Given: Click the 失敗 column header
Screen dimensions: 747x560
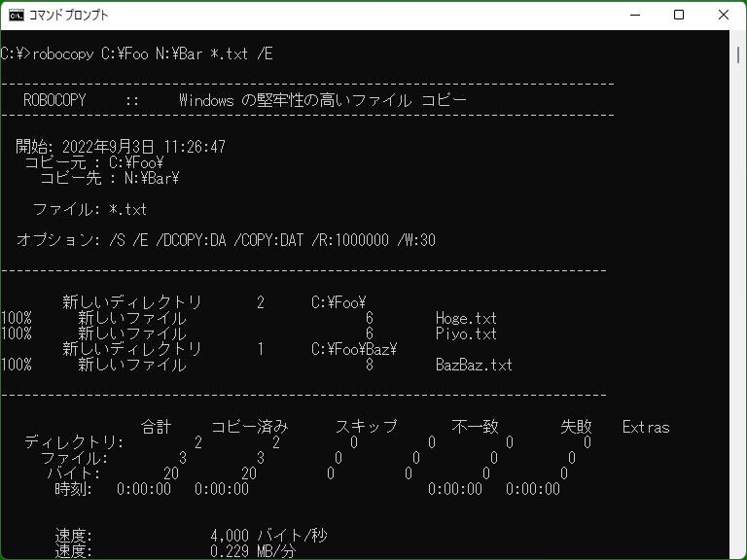Looking at the screenshot, I should coord(577,427).
